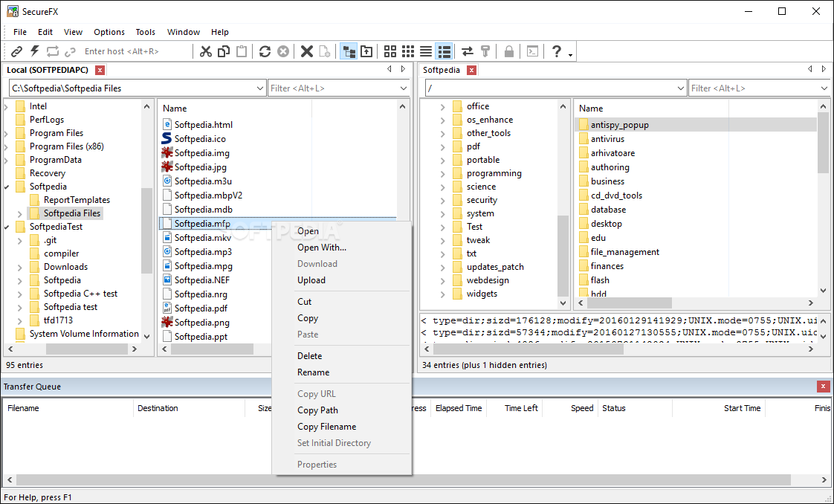
Task: Click the Help question mark icon
Action: pyautogui.click(x=556, y=51)
